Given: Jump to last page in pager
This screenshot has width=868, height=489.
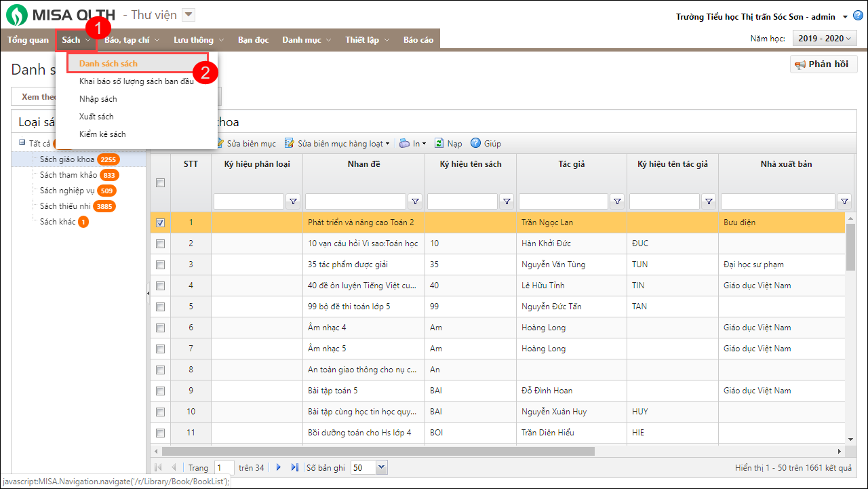Looking at the screenshot, I should click(294, 467).
